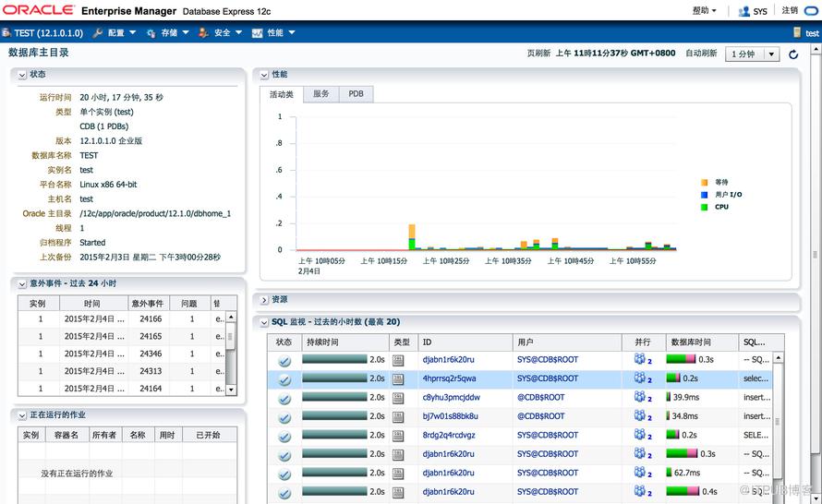Collapse the 状态 status panel

(x=22, y=75)
